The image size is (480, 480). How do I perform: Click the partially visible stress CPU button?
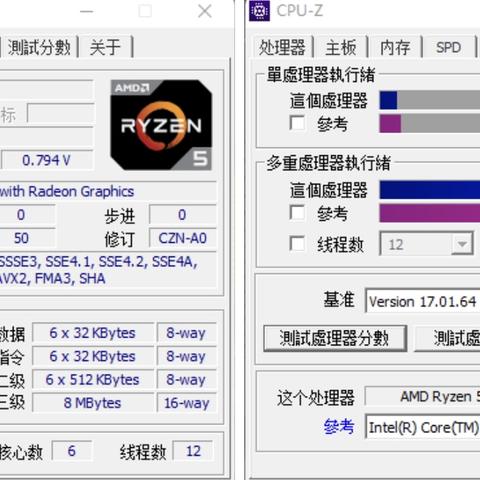click(447, 338)
